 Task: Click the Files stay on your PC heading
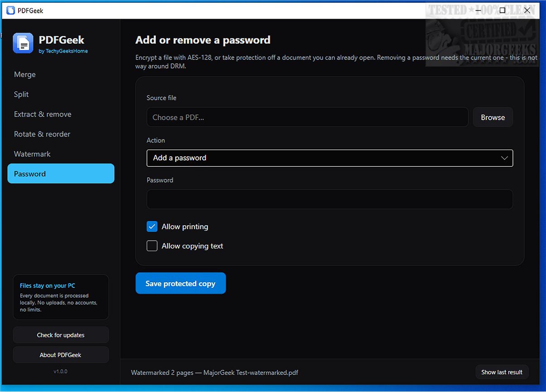48,286
